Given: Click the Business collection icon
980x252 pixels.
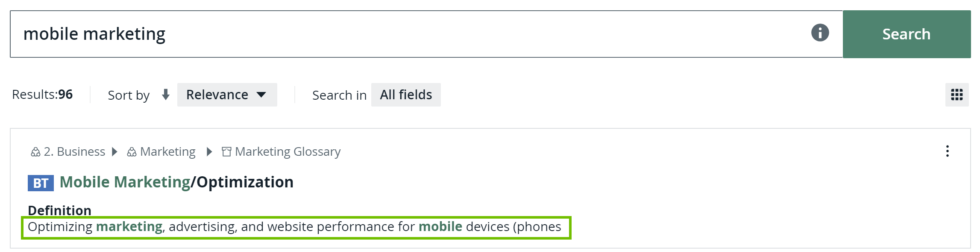Looking at the screenshot, I should (x=35, y=152).
